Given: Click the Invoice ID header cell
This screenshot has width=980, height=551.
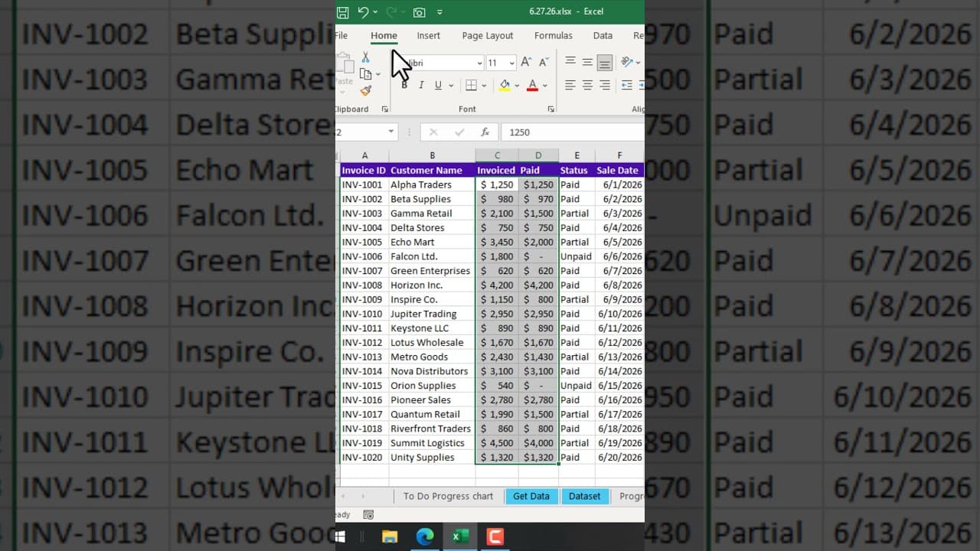Looking at the screenshot, I should [364, 170].
